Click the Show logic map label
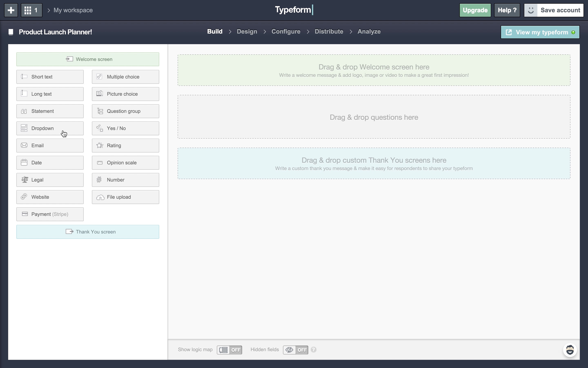The width and height of the screenshot is (588, 368). point(195,350)
